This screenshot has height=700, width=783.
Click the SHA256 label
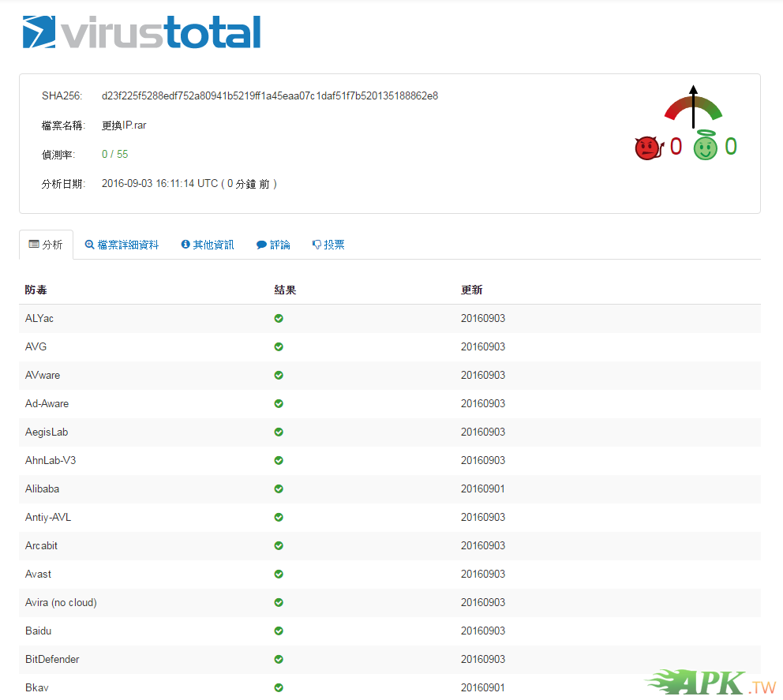click(x=62, y=95)
